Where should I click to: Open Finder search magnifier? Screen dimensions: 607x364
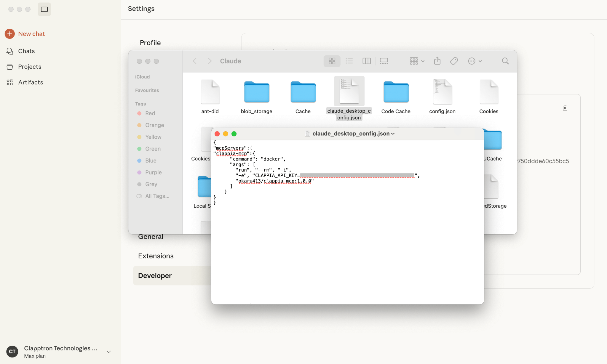click(505, 61)
